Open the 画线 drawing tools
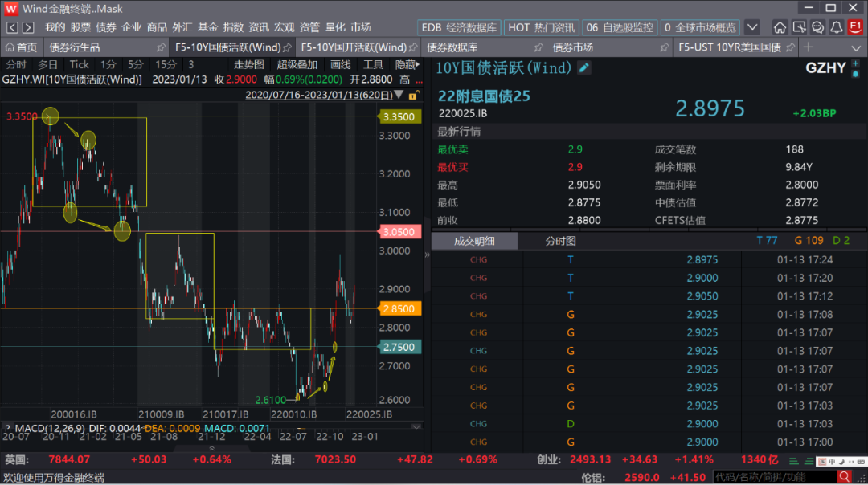868x485 pixels. pyautogui.click(x=341, y=65)
